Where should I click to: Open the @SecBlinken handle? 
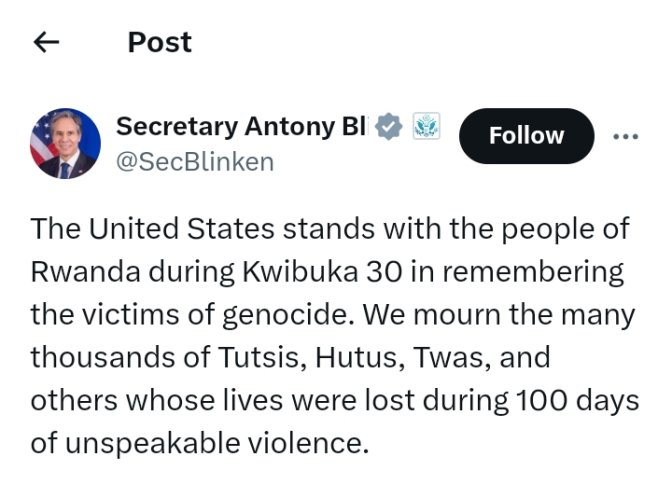(195, 162)
